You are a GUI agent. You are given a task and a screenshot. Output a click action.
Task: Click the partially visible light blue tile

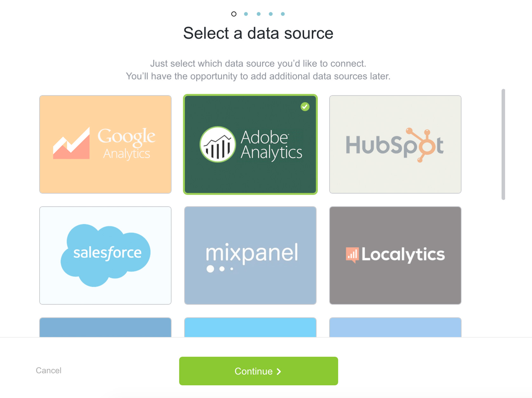(395, 327)
